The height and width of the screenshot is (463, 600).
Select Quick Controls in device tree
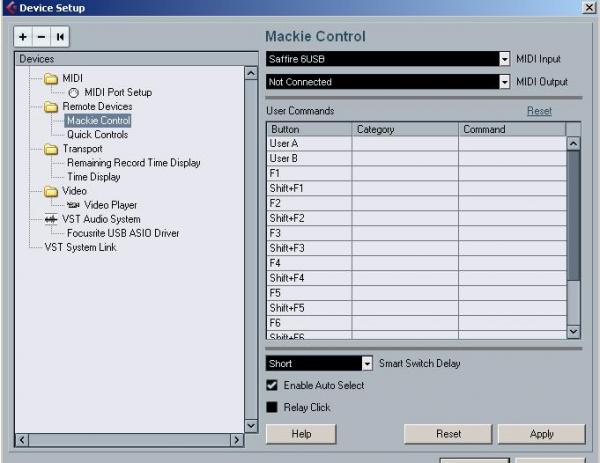tap(97, 135)
